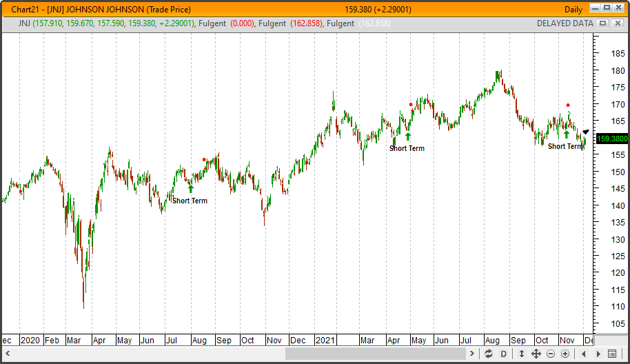Zoom out with the minus circle icon
Image resolution: width=630 pixels, height=364 pixels.
[551, 354]
